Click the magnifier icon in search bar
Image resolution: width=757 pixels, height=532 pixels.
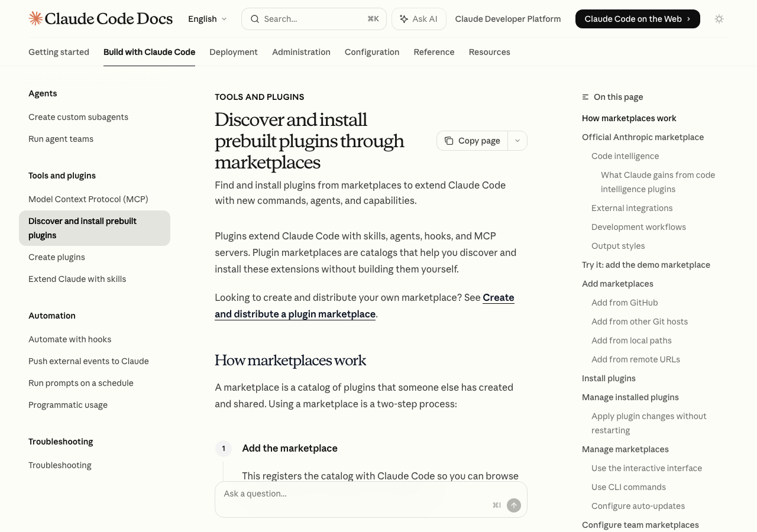coord(255,19)
